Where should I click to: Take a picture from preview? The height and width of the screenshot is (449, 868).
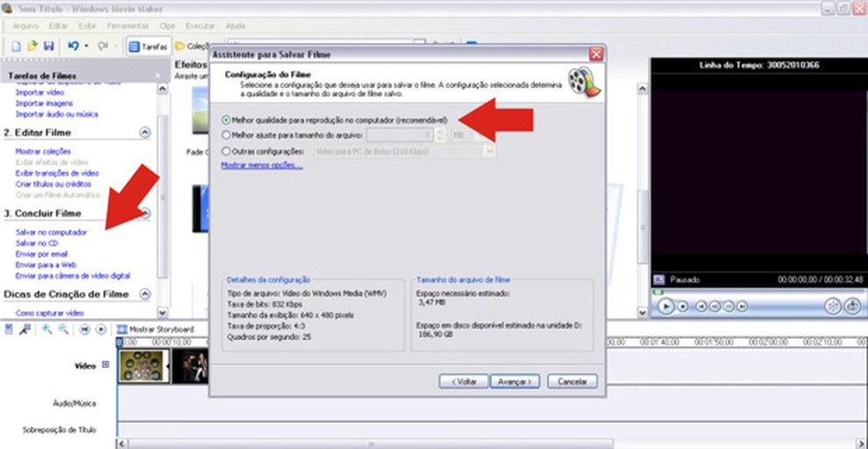pyautogui.click(x=852, y=305)
